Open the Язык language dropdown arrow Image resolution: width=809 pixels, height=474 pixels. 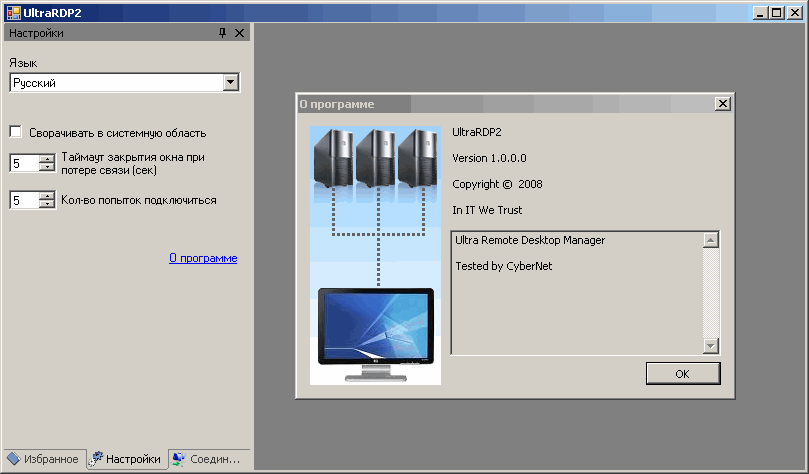[x=231, y=82]
